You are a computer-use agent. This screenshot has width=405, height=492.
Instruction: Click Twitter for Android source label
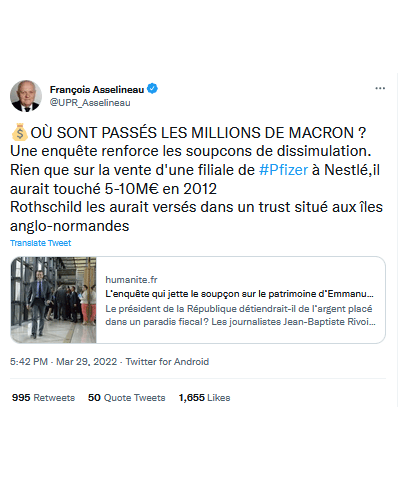tap(167, 362)
